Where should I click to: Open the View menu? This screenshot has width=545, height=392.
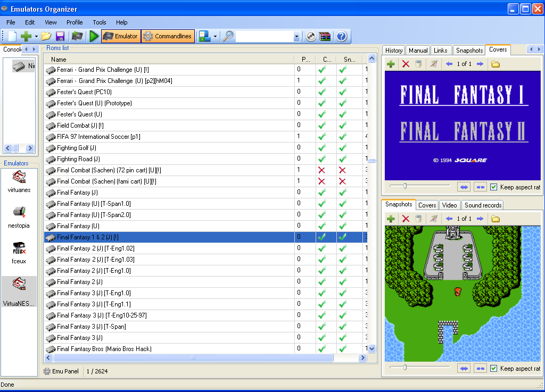[x=51, y=22]
